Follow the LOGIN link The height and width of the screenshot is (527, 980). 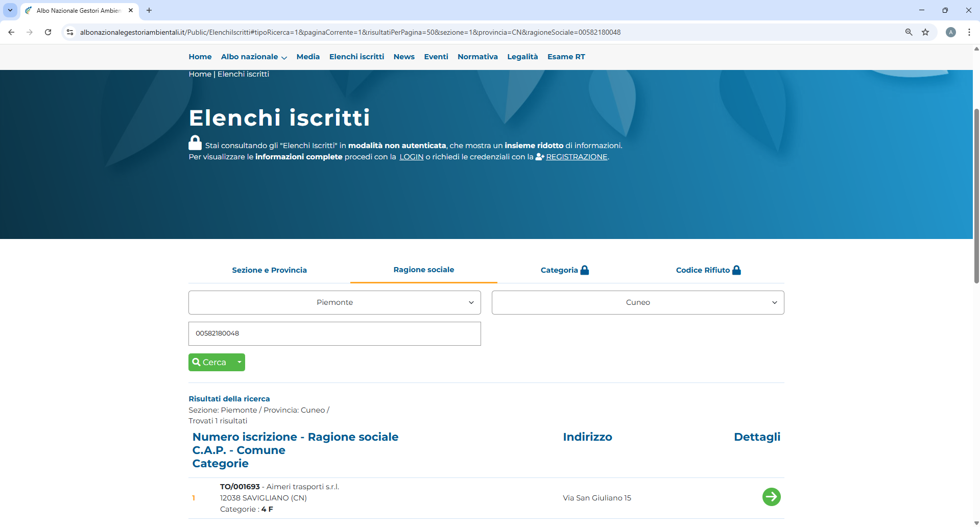411,157
